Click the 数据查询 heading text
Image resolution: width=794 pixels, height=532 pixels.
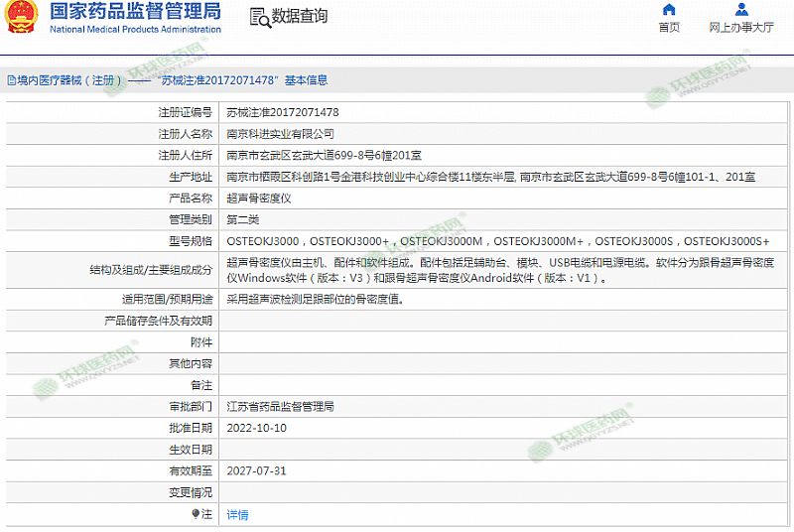299,17
